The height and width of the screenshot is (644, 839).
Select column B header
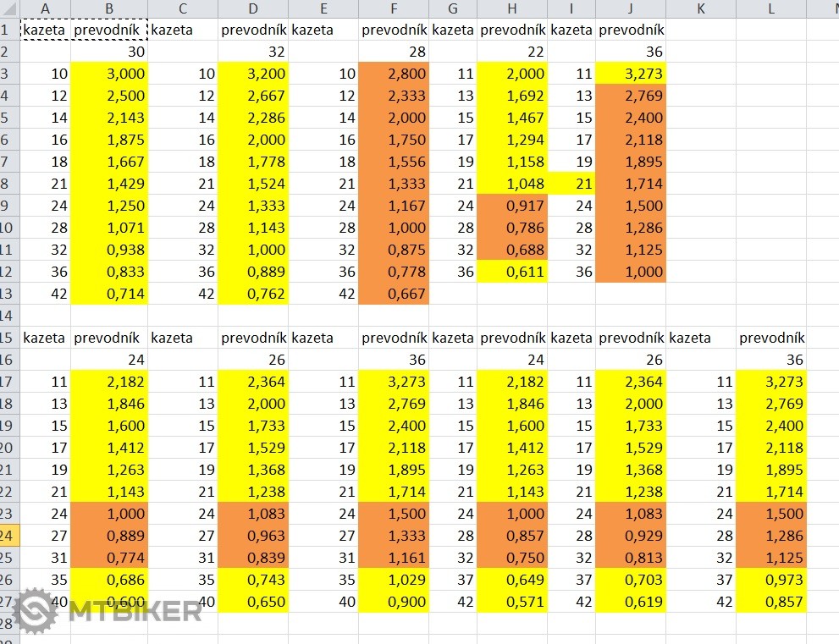(x=109, y=8)
